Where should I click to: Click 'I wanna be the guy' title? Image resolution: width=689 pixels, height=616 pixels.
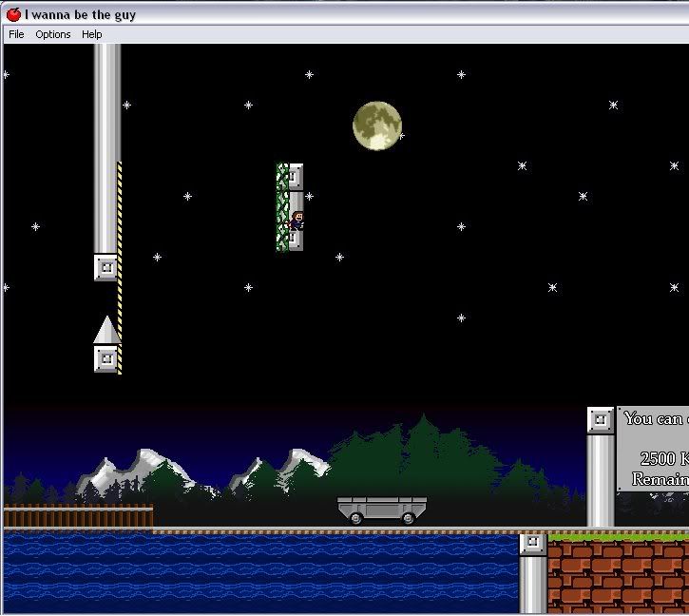click(x=80, y=15)
